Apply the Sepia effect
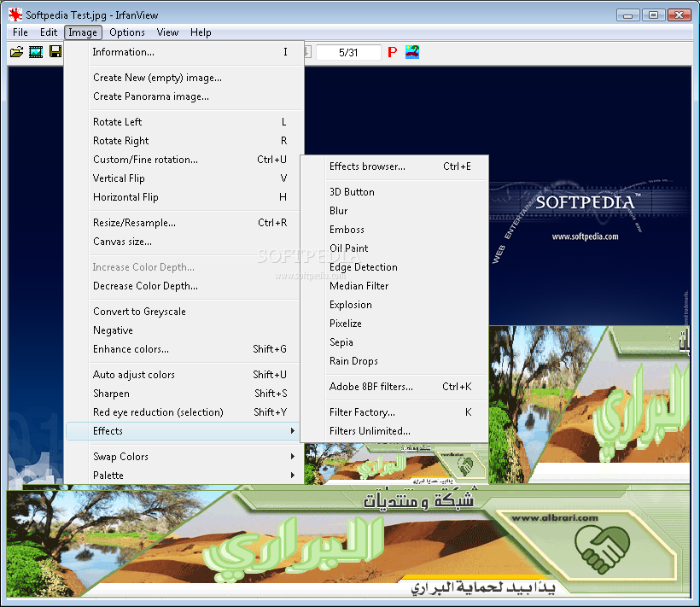This screenshot has height=607, width=700. coord(394,341)
